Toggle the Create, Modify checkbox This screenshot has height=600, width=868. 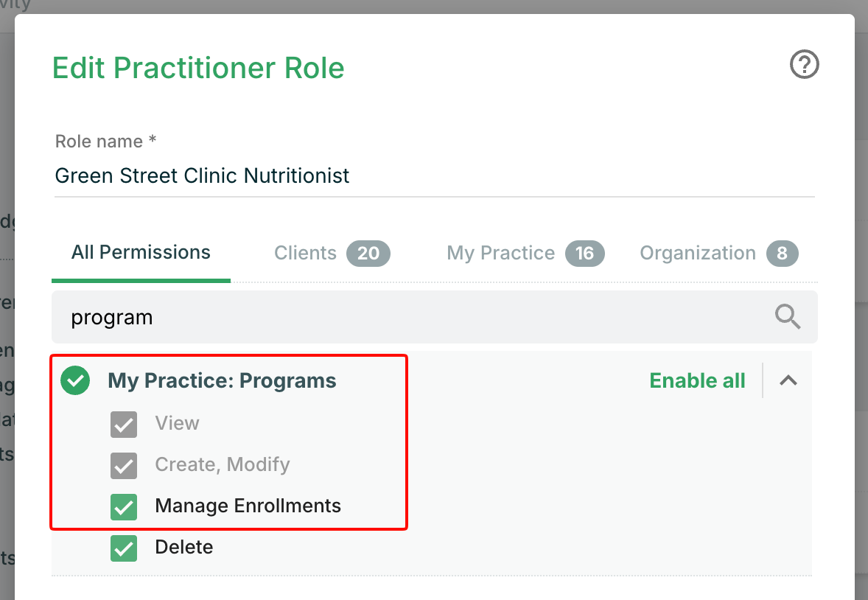point(124,465)
